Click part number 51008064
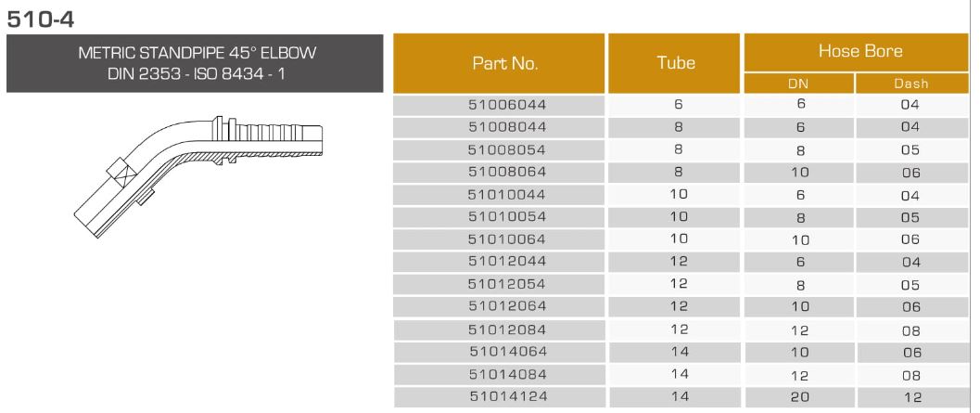The image size is (980, 413). (x=507, y=172)
